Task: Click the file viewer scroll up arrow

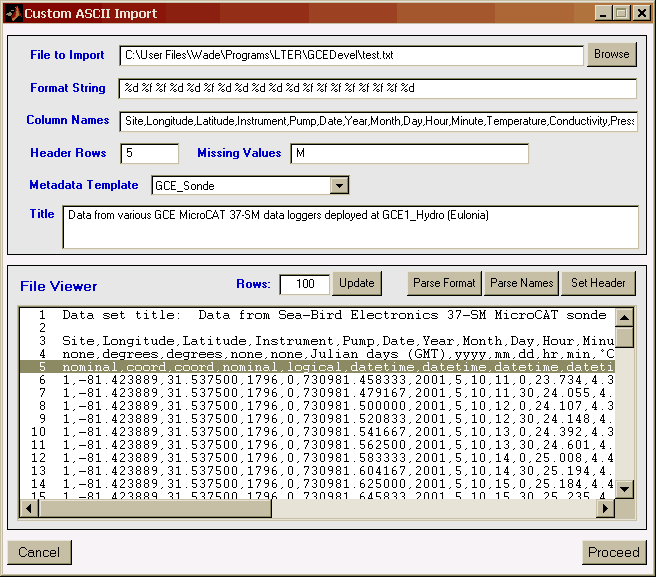Action: pos(625,317)
